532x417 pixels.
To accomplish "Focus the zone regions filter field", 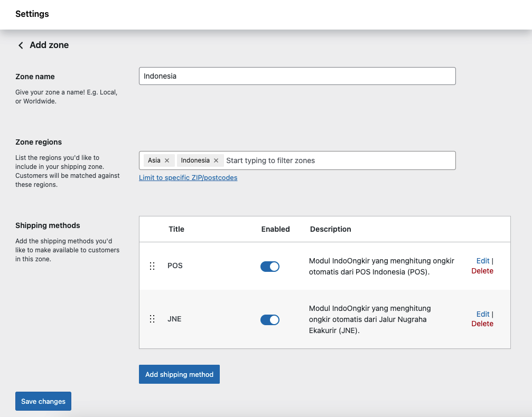I will point(338,160).
